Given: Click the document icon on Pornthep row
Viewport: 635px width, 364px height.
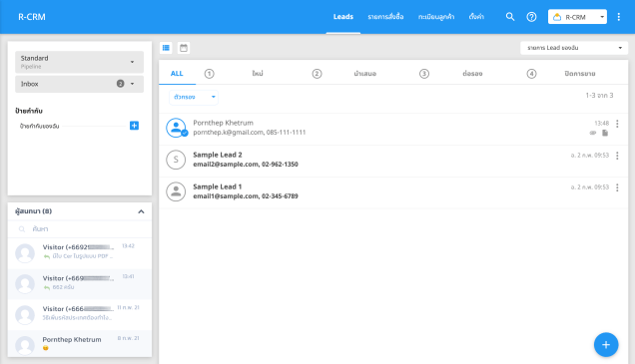Looking at the screenshot, I should 605,133.
